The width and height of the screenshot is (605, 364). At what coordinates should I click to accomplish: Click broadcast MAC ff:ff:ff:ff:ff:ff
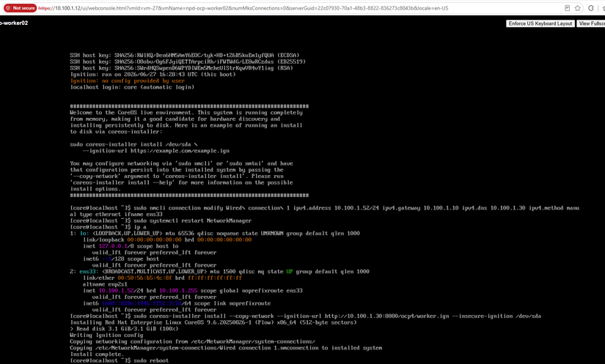click(x=215, y=278)
